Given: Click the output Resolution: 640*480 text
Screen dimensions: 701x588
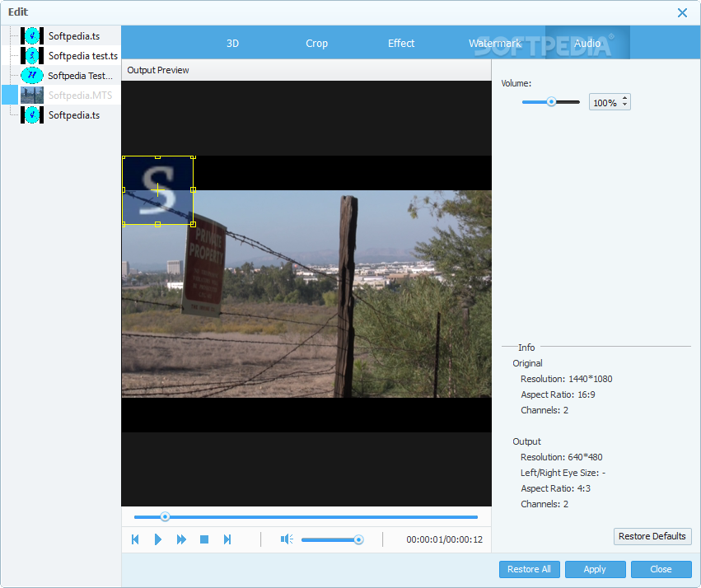Looking at the screenshot, I should coord(562,457).
